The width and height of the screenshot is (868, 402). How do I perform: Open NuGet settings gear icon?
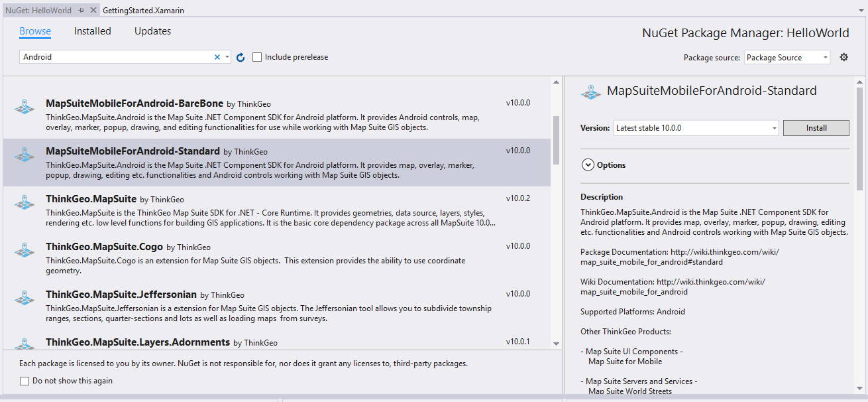pos(843,57)
